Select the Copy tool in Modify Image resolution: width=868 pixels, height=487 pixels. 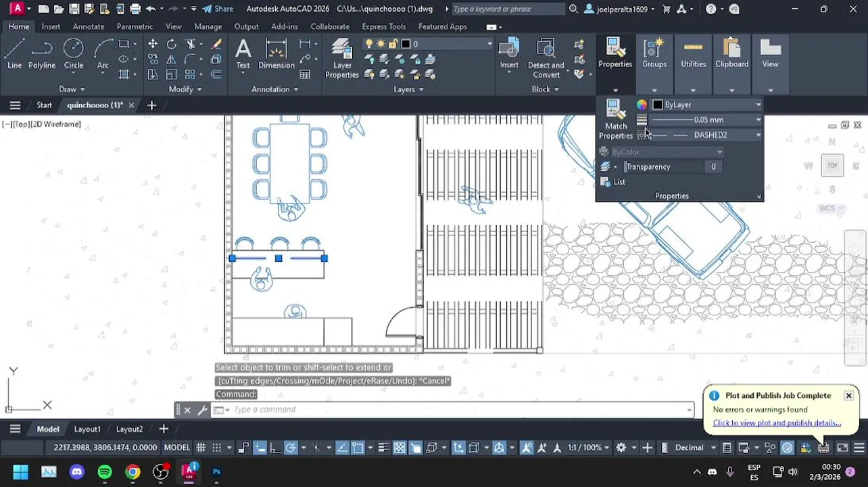pyautogui.click(x=153, y=60)
